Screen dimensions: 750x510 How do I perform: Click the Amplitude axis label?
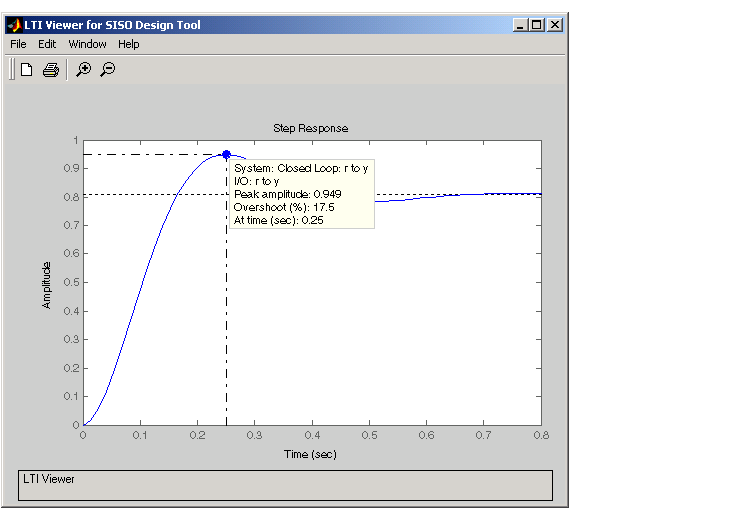coord(46,285)
